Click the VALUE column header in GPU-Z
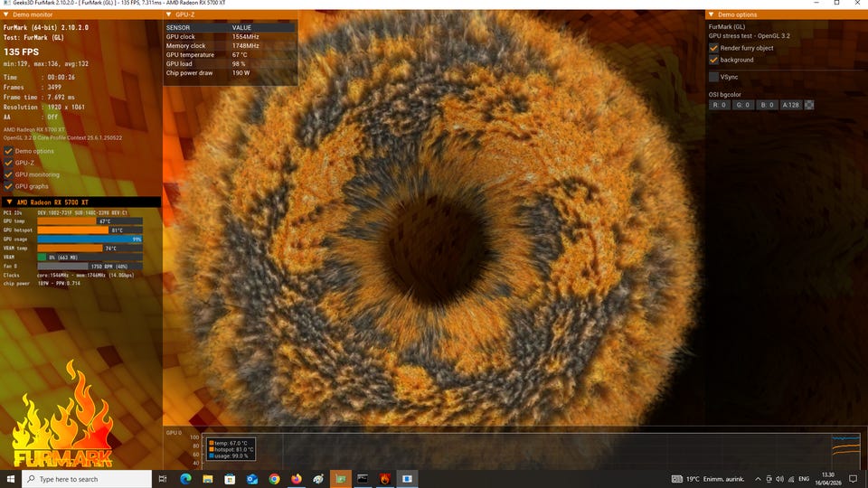This screenshot has height=488, width=868. coord(242,27)
